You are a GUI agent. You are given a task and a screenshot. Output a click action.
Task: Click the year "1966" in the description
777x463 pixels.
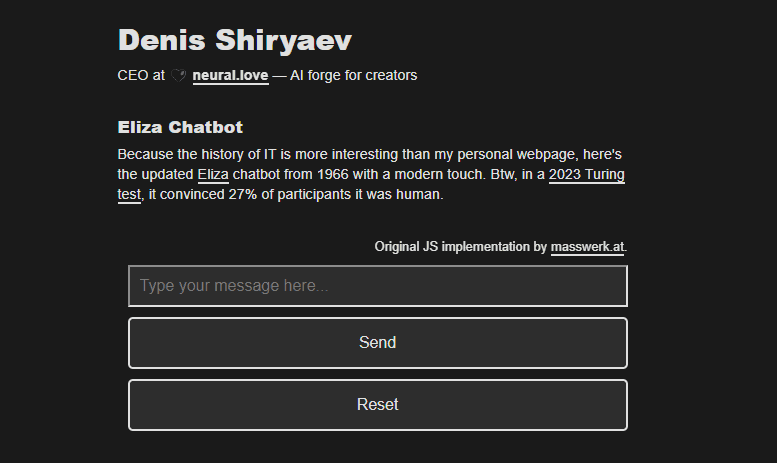(333, 174)
